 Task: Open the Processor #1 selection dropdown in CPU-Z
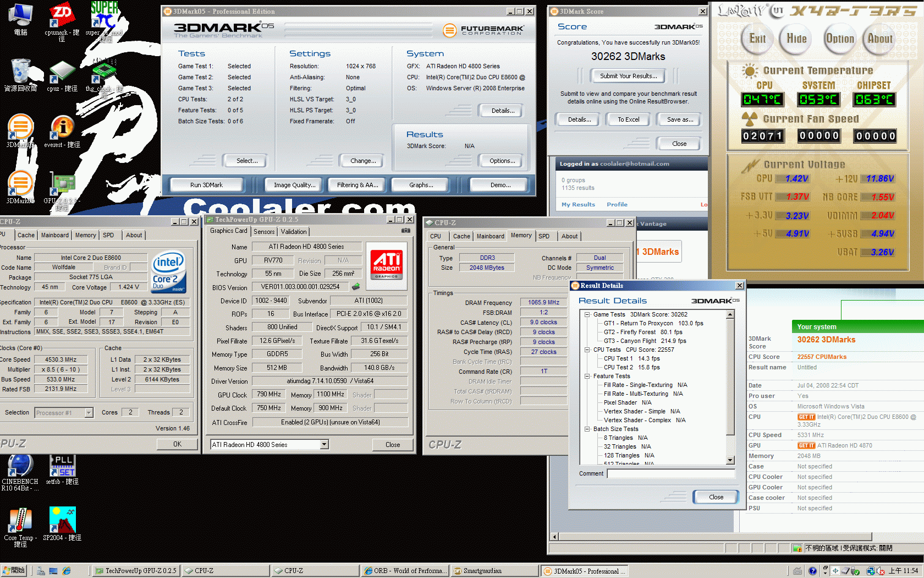[x=89, y=412]
